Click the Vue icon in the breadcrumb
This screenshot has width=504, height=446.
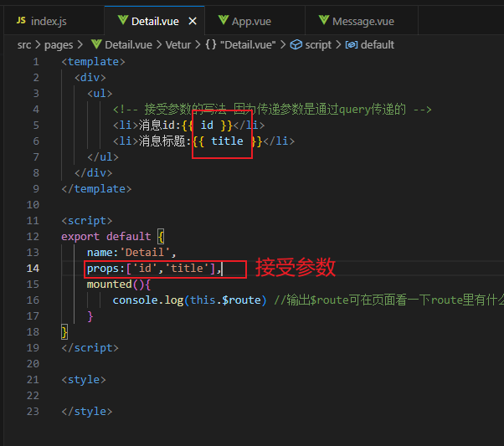tap(96, 44)
